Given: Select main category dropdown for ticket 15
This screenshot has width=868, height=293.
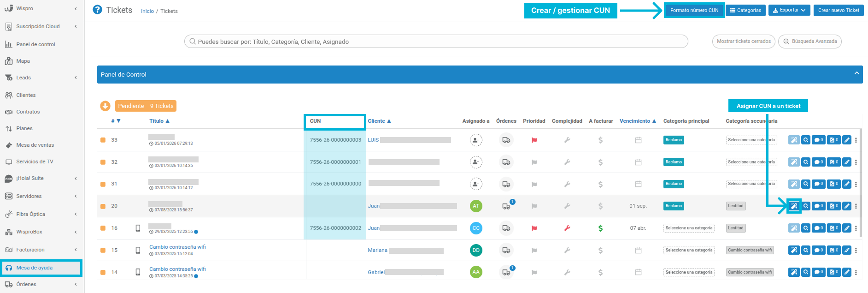Looking at the screenshot, I should [x=689, y=250].
